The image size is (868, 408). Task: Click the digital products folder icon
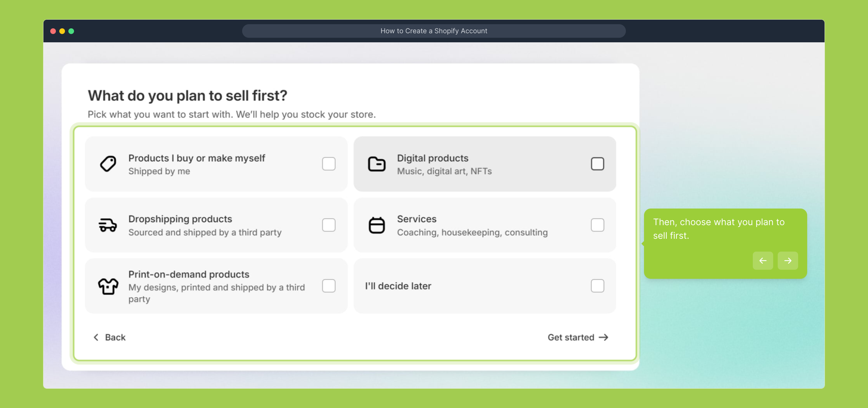tap(377, 164)
